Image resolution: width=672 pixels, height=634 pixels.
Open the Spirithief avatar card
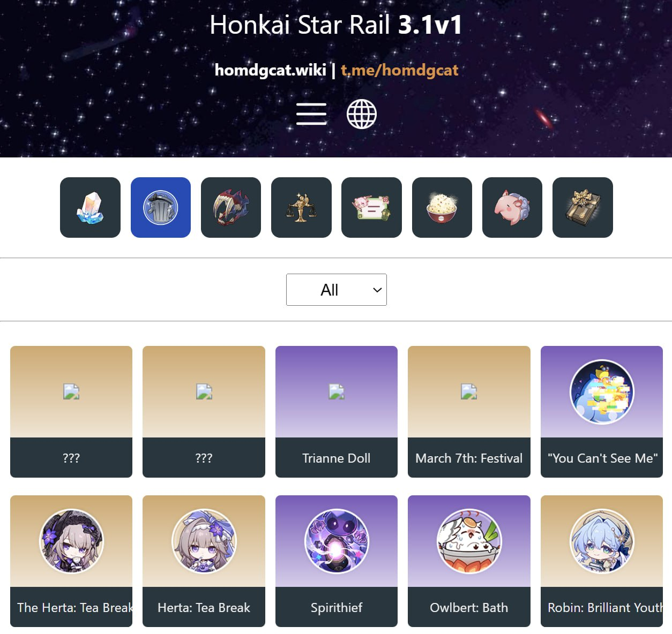(337, 561)
